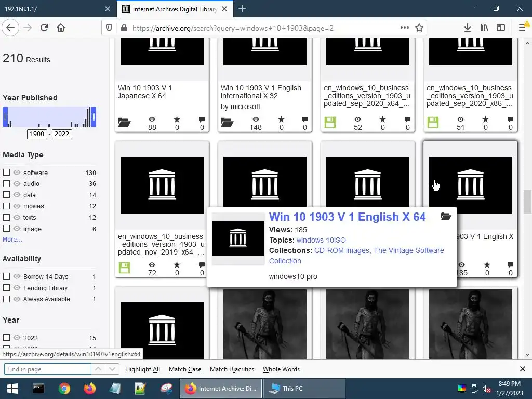Toggle Whole Words option

point(281,369)
